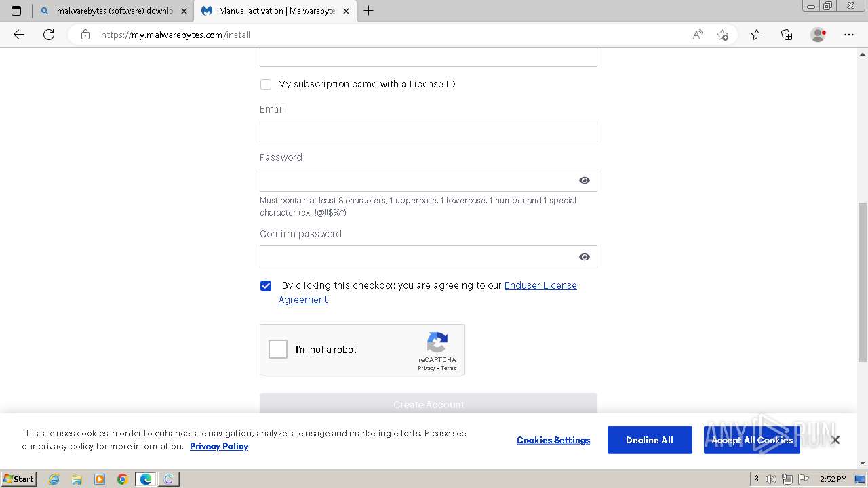Image resolution: width=868 pixels, height=488 pixels.
Task: Open Collections panel
Action: pos(787,35)
